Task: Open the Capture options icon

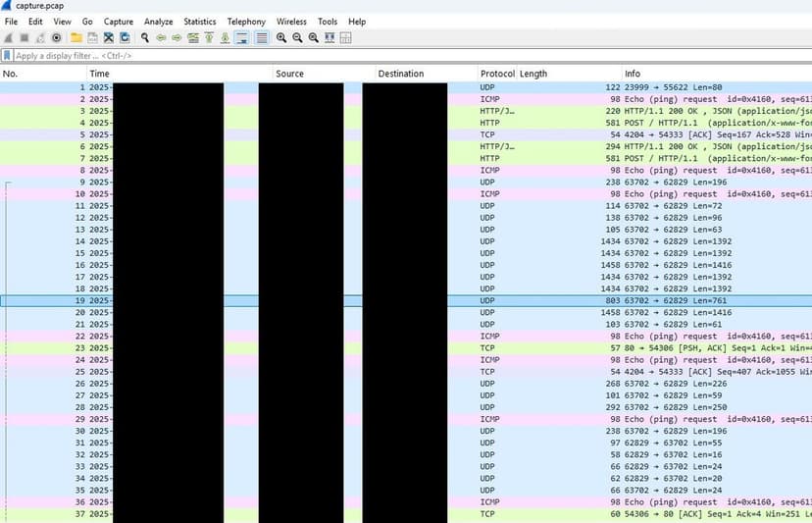Action: click(57, 38)
